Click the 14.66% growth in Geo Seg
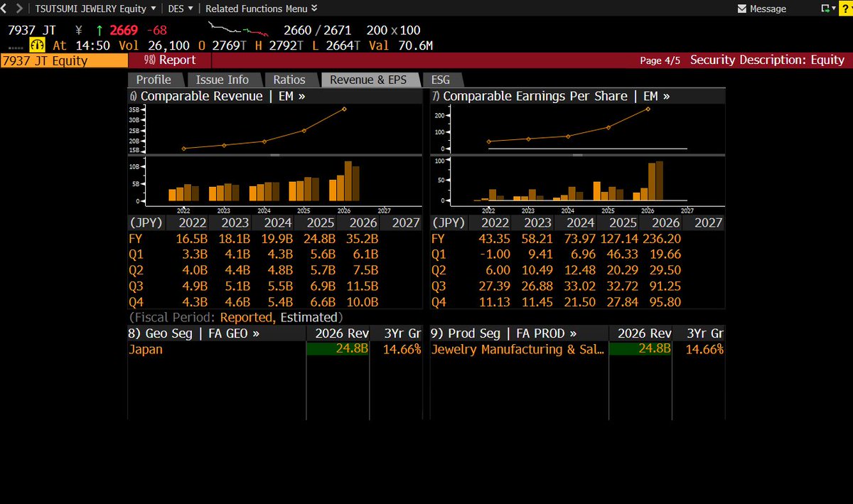 tap(402, 349)
